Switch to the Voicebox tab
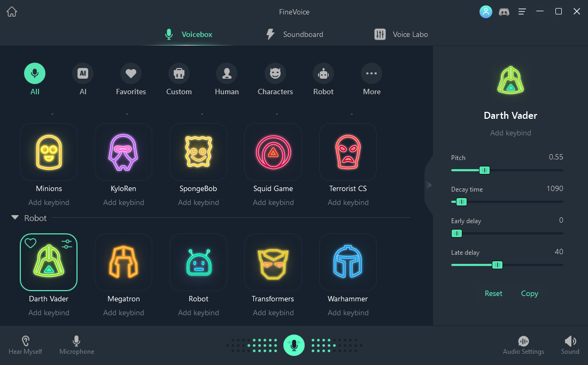The image size is (588, 365). (188, 34)
